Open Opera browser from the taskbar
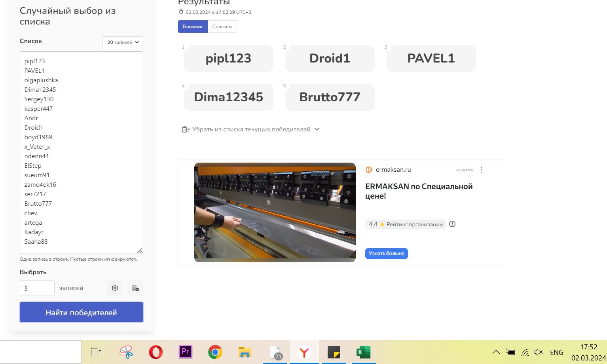Viewport: 607px width, 364px height. pyautogui.click(x=156, y=352)
